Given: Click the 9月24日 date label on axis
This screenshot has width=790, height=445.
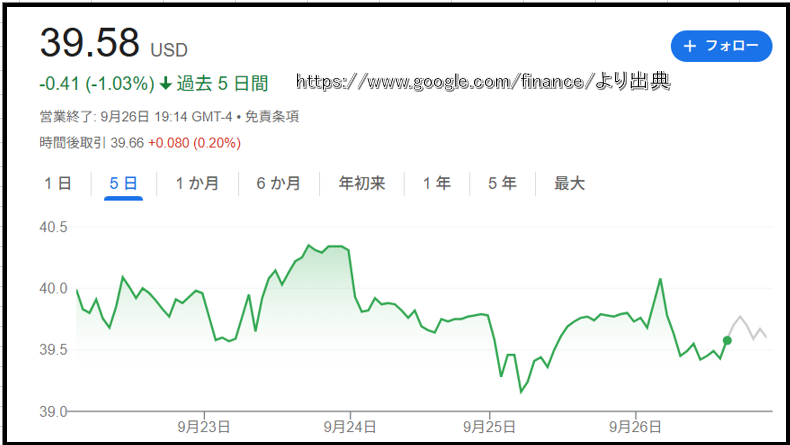Looking at the screenshot, I should pyautogui.click(x=349, y=425).
